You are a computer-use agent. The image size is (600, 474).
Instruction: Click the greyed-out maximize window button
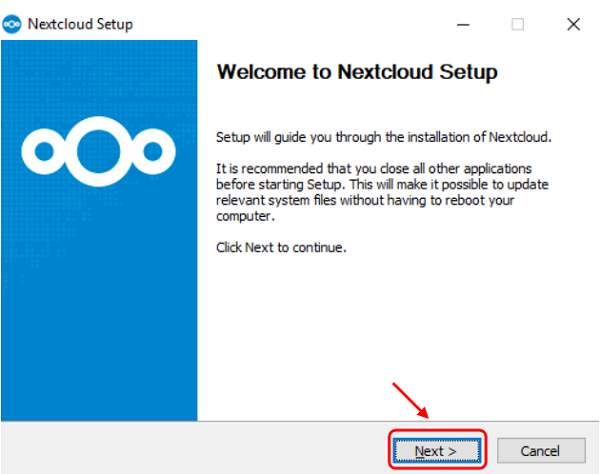point(517,24)
